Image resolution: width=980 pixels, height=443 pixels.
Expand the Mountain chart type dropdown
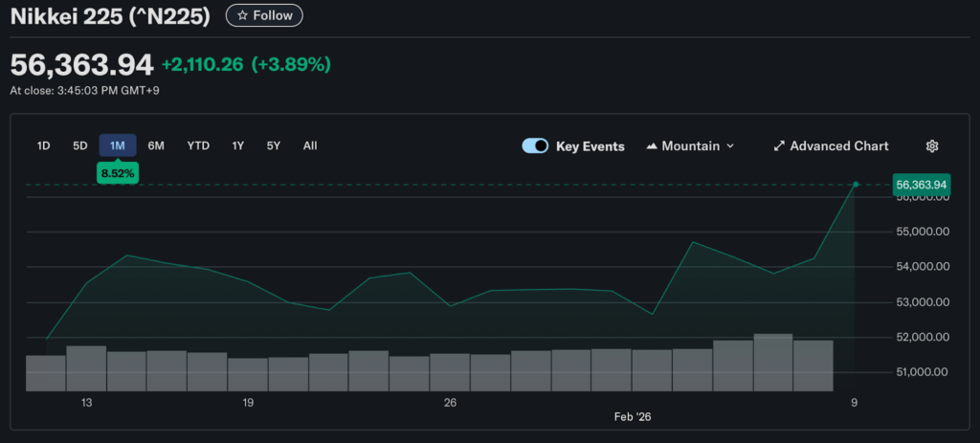[690, 146]
